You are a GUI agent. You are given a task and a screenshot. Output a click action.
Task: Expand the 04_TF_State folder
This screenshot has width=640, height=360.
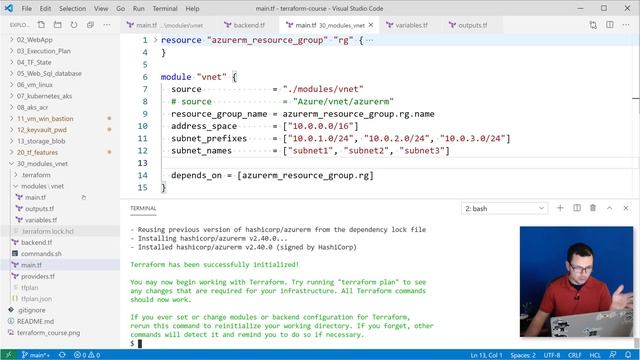click(x=34, y=62)
